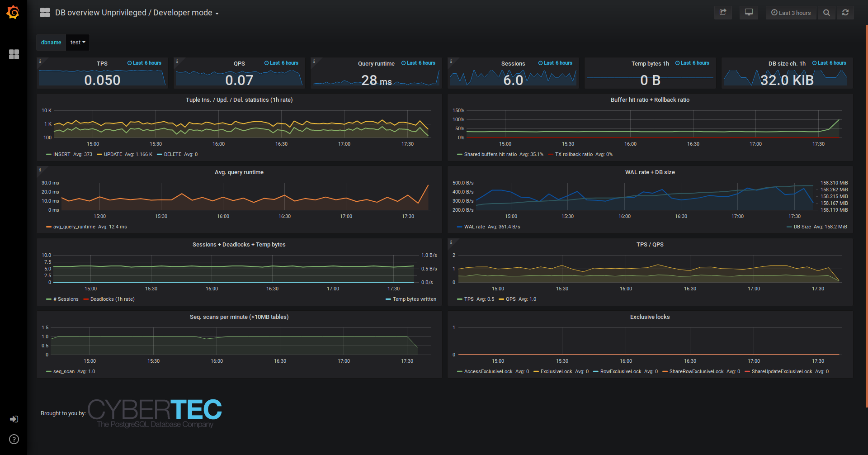Click the info corner on TPS stat panel

click(x=40, y=61)
